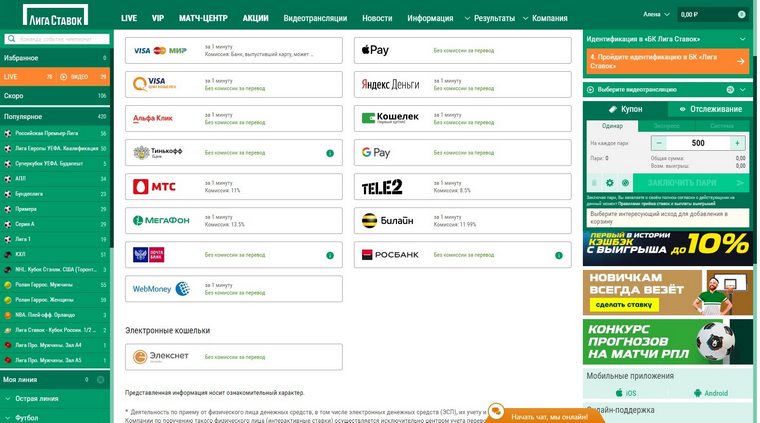Choose Тинькофф bank payment
The height and width of the screenshot is (423, 760).
pos(234,153)
